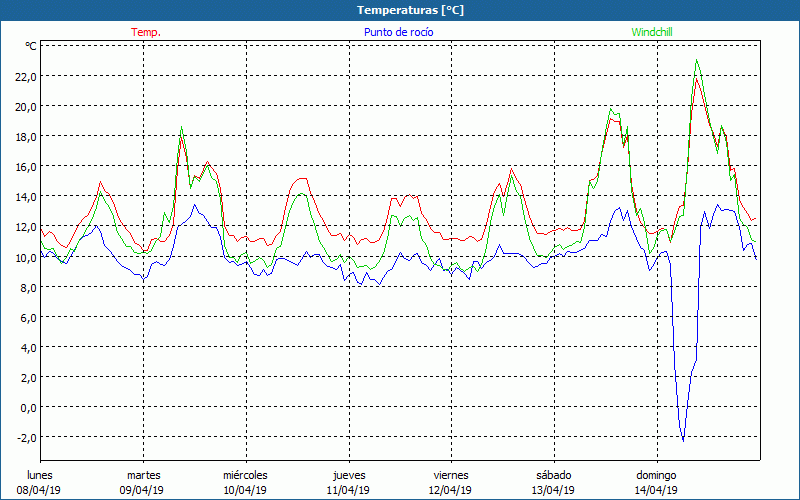
Task: Click the sábado day label
Action: pos(554,475)
